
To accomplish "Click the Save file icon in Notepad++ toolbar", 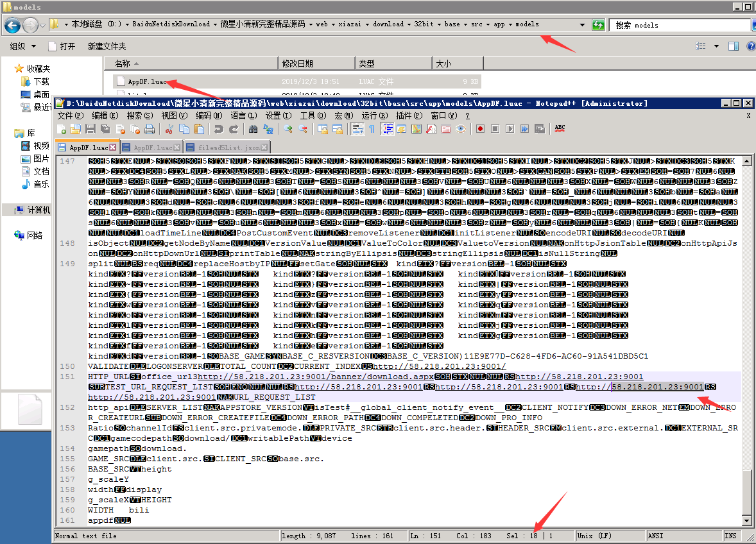I will pos(90,129).
